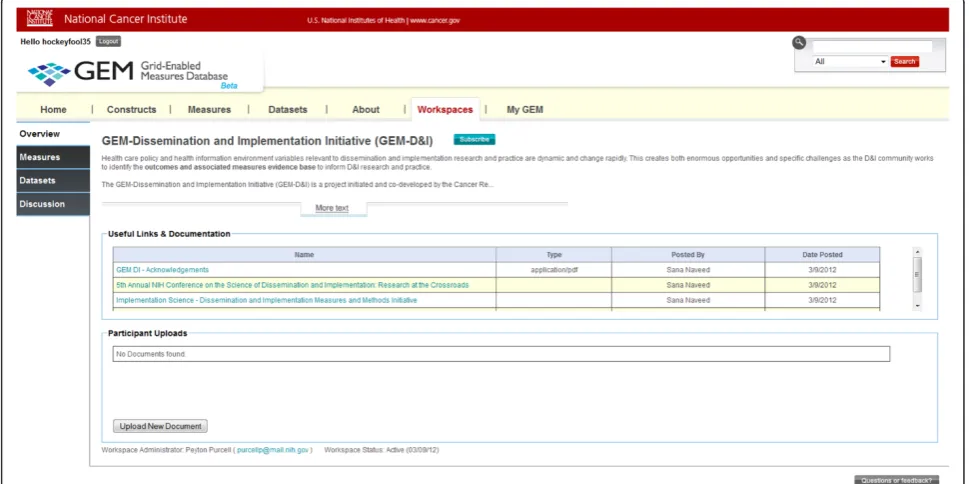This screenshot has width=969, height=484.
Task: Visit www.cancer.gov header link
Action: [433, 20]
